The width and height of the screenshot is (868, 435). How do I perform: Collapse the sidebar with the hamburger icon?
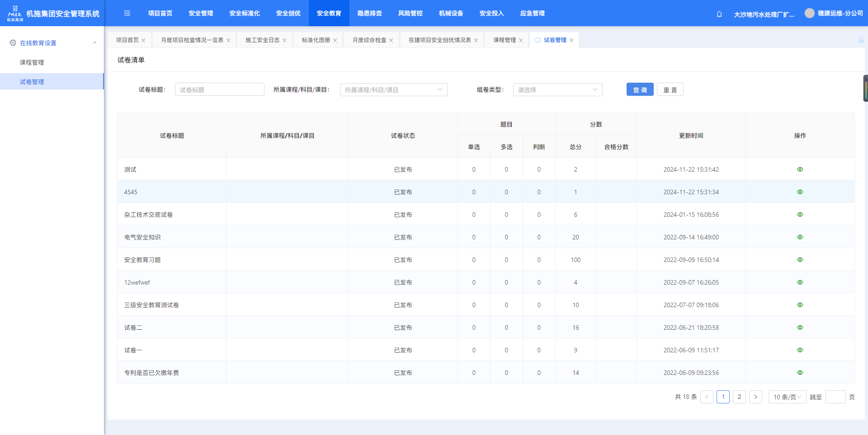coord(127,13)
